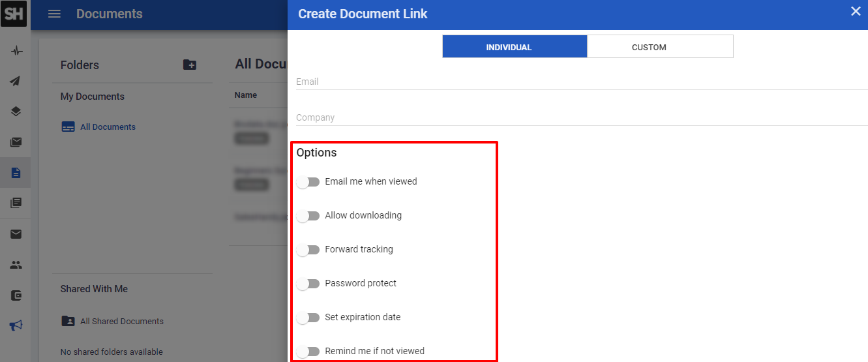Open the megaphone announcements sidebar icon

click(x=16, y=325)
